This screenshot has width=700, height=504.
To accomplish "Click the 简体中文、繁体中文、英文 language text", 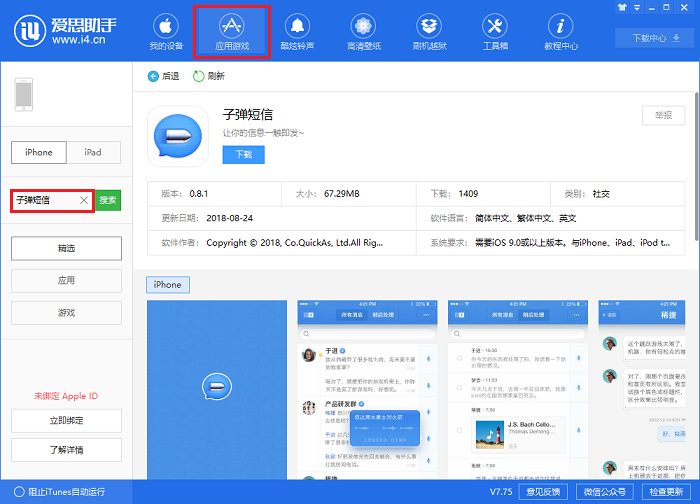I will 525,218.
